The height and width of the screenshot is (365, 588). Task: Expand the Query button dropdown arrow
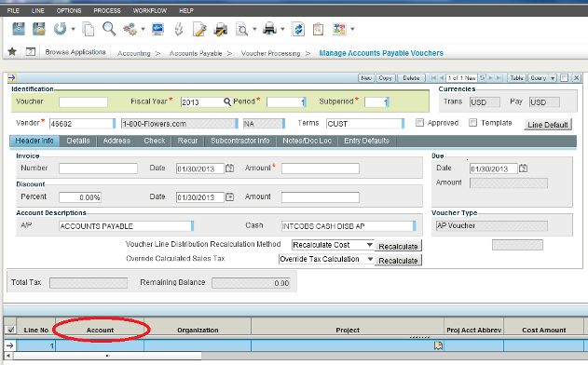pyautogui.click(x=553, y=78)
